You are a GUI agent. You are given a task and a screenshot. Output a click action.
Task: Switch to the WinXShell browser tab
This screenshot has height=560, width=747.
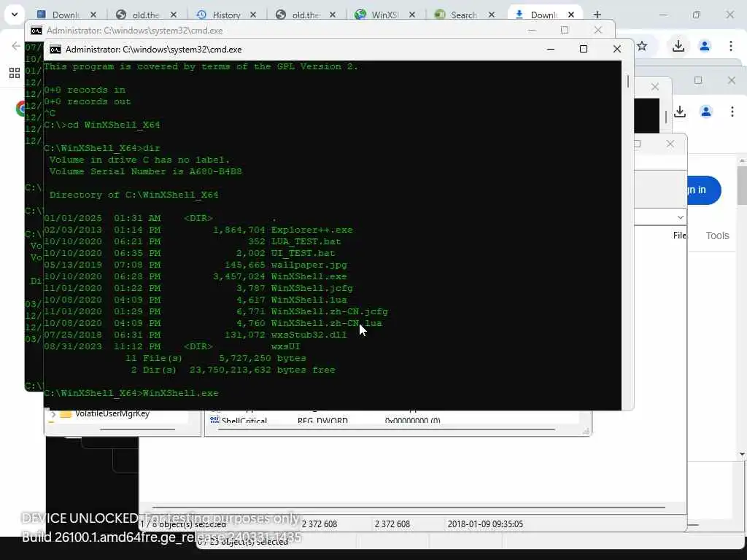click(384, 15)
